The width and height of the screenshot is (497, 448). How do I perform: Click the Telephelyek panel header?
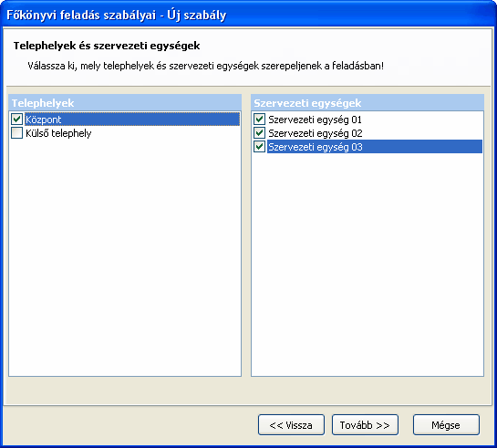coord(125,103)
